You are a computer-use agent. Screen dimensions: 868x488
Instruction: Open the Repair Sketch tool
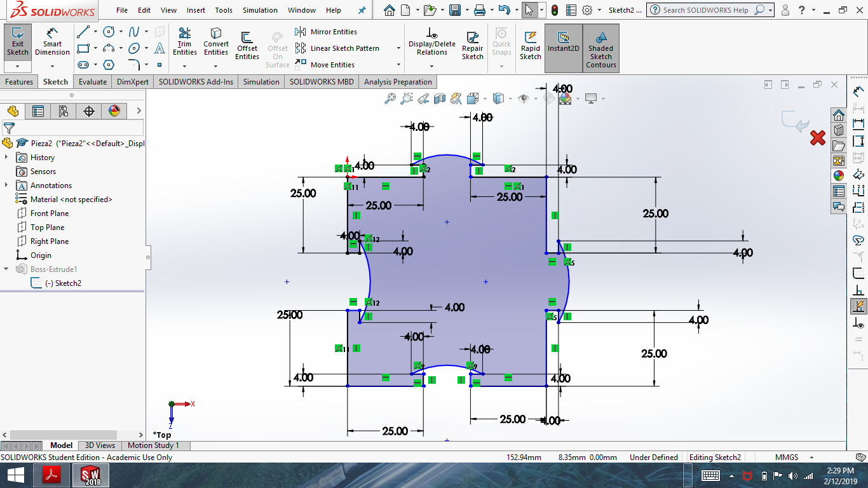click(473, 45)
